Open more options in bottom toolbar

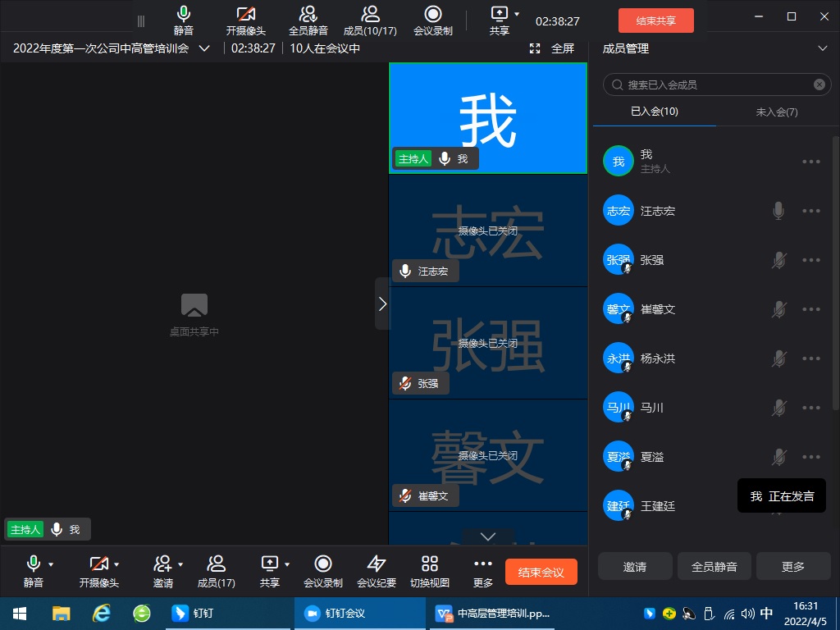point(483,572)
